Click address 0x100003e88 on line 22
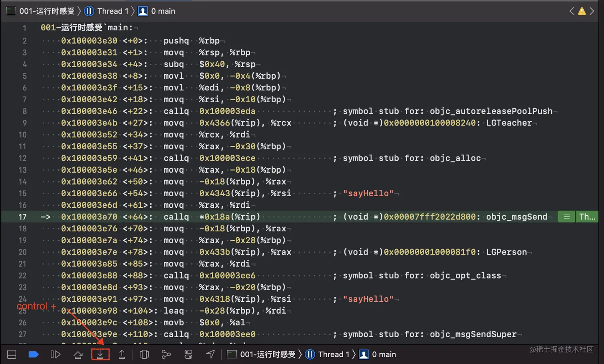Image resolution: width=604 pixels, height=364 pixels. [89, 276]
